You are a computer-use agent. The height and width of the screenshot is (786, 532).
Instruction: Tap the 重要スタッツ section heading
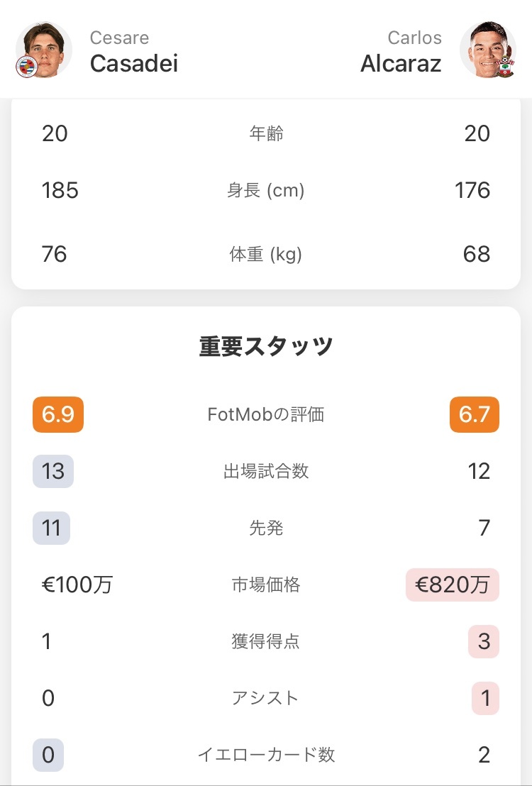[x=266, y=346]
